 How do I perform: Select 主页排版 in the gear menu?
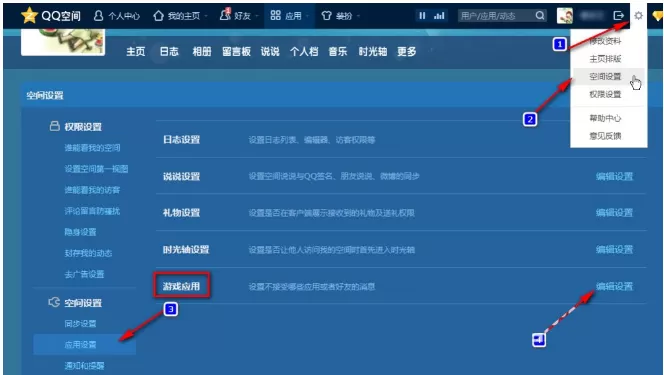(x=605, y=59)
